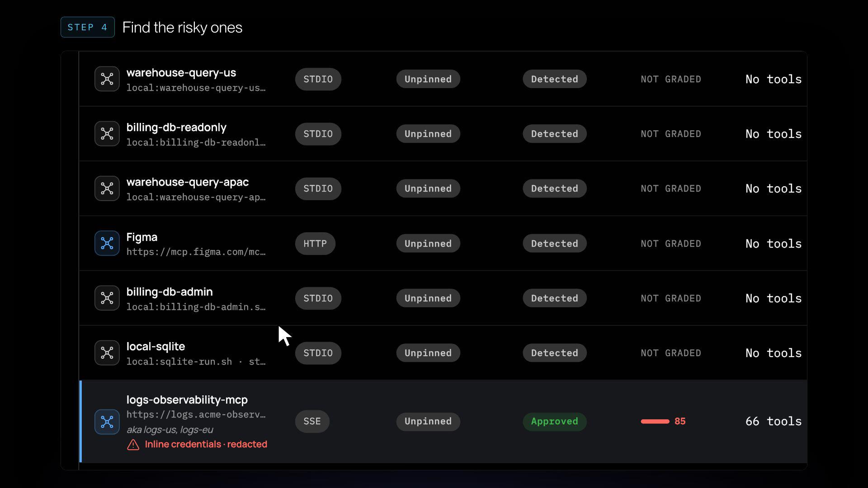Screen dimensions: 868x488
Task: Click the local:billing-db-admin.s path text
Action: [196, 307]
